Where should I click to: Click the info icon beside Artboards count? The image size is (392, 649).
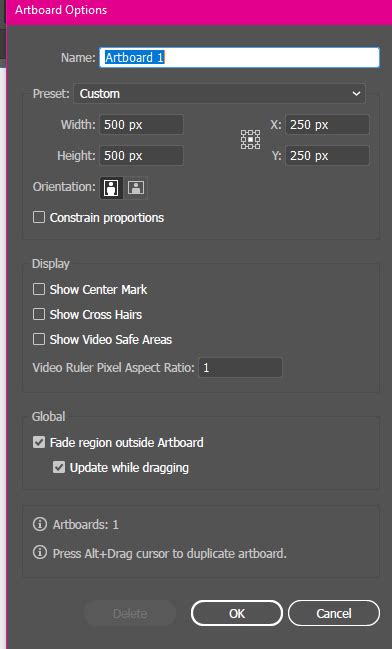pyautogui.click(x=40, y=524)
